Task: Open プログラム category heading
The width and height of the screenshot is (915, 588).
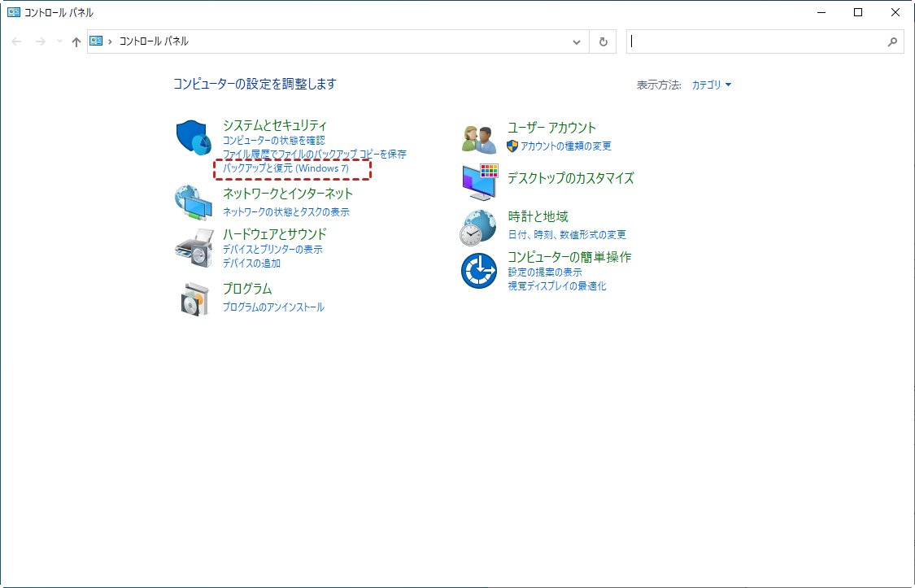Action: pos(247,289)
